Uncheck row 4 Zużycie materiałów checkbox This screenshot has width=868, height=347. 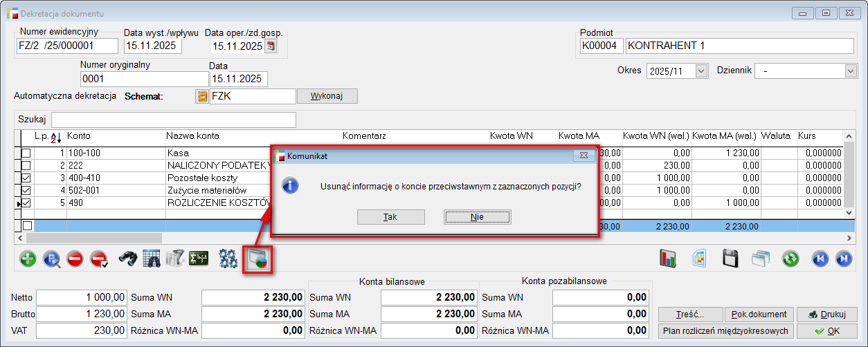[26, 190]
